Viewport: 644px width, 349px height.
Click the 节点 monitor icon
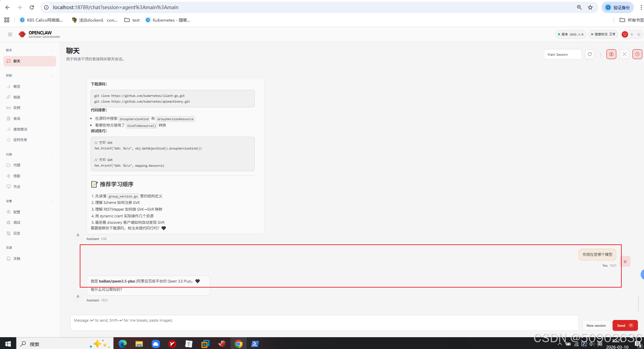click(x=8, y=186)
